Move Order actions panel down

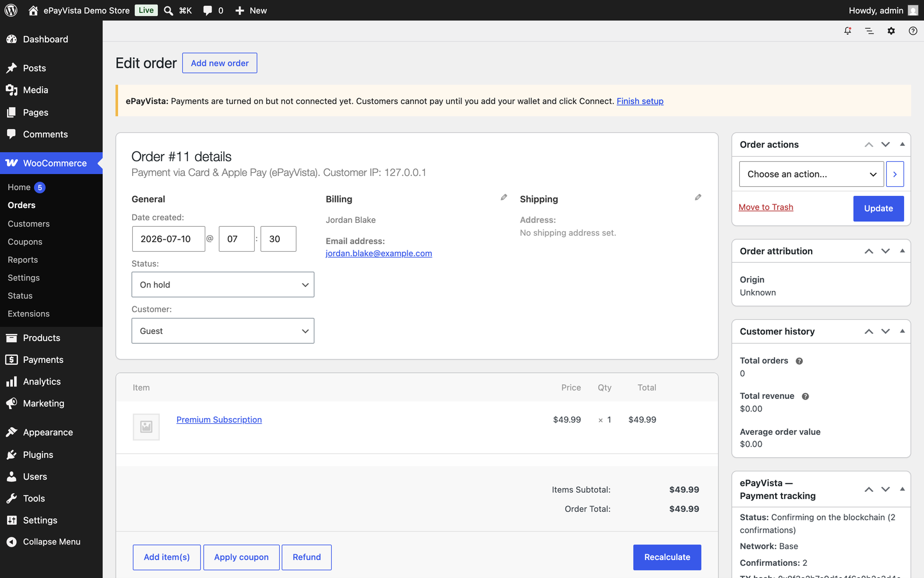tap(886, 144)
